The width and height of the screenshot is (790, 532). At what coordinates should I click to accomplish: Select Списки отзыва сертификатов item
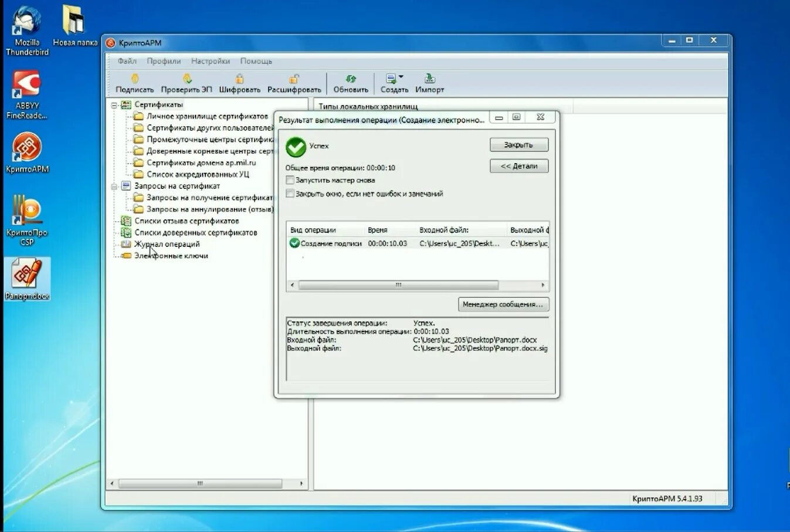pyautogui.click(x=187, y=221)
